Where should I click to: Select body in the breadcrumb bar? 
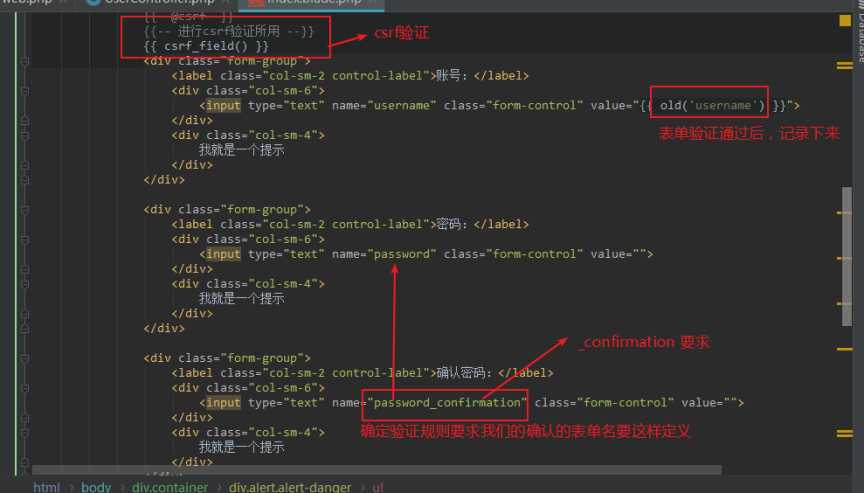(96, 487)
